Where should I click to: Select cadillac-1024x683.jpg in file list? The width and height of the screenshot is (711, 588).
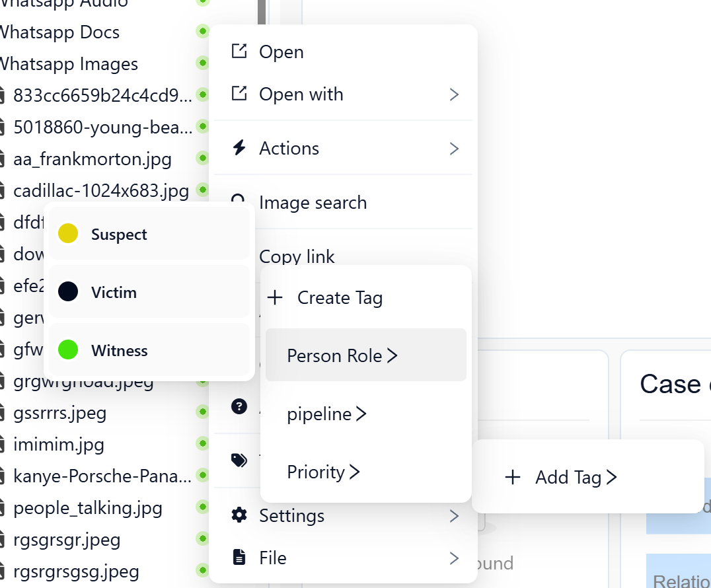[101, 191]
